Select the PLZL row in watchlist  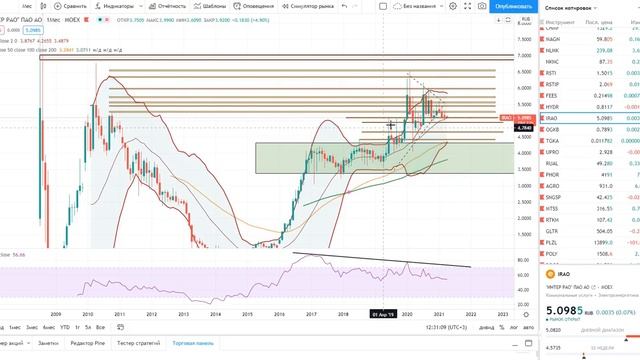[590, 242]
